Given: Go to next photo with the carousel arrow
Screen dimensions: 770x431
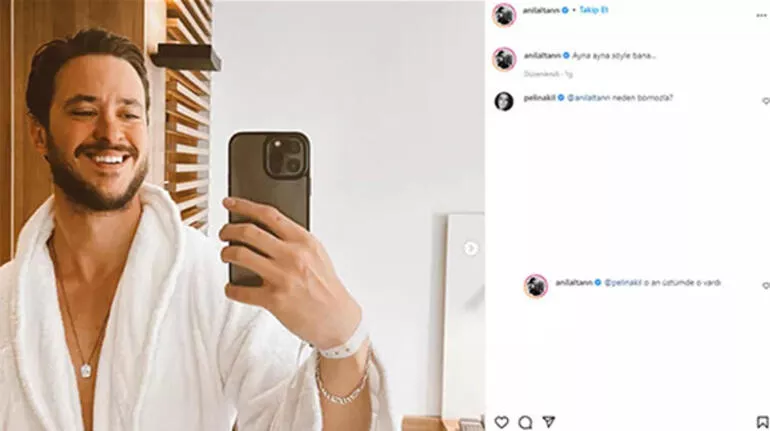Looking at the screenshot, I should 470,248.
